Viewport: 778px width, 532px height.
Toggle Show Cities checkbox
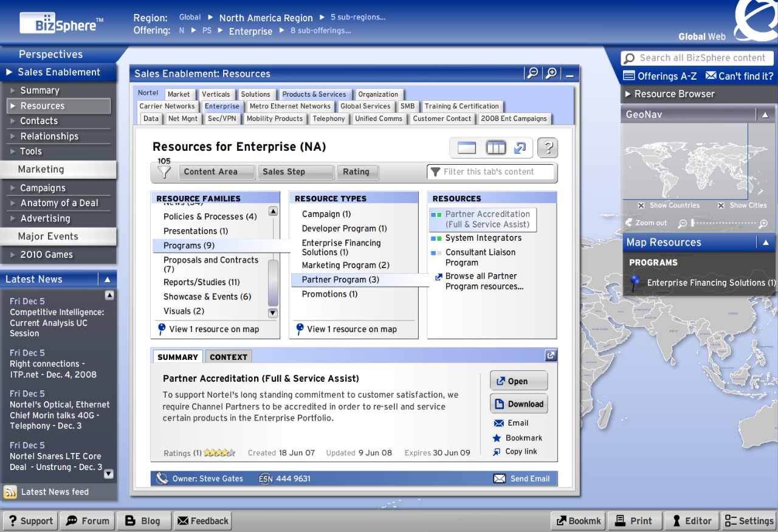[721, 206]
